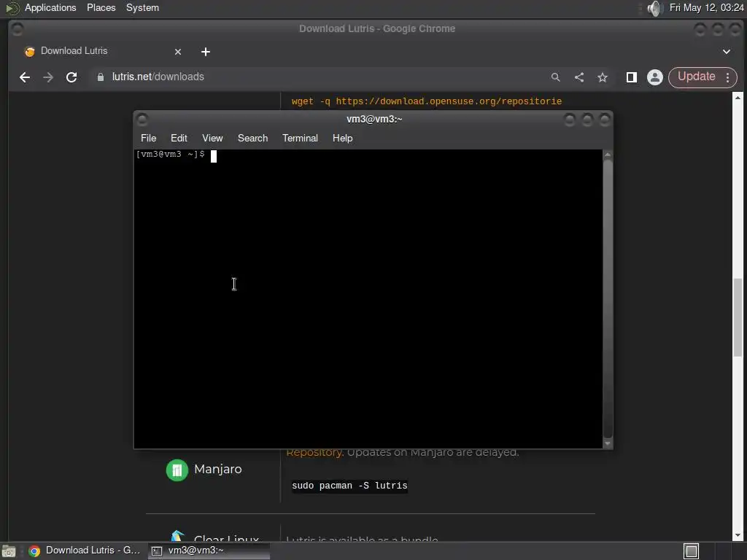Click the Manjaro logo icon
The image size is (747, 560).
177,470
